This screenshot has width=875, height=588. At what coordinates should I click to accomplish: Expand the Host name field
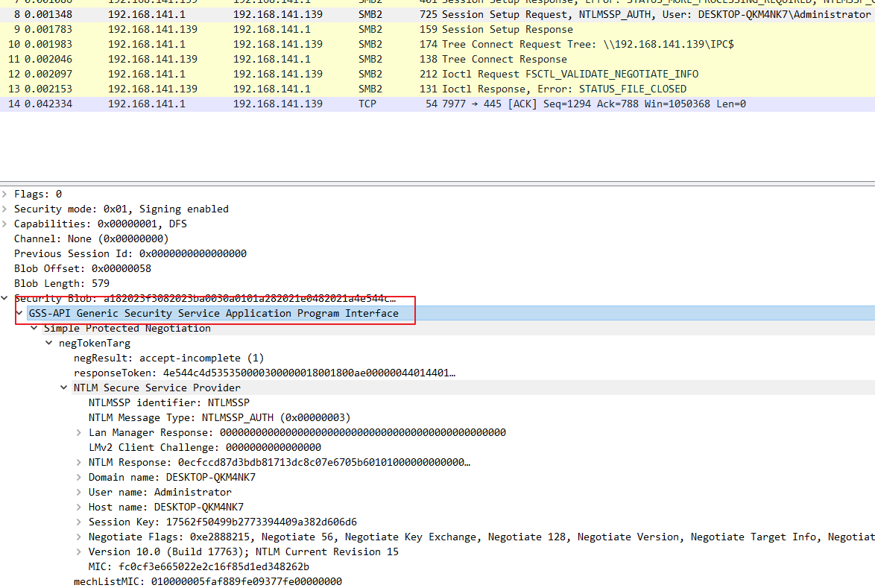click(79, 507)
